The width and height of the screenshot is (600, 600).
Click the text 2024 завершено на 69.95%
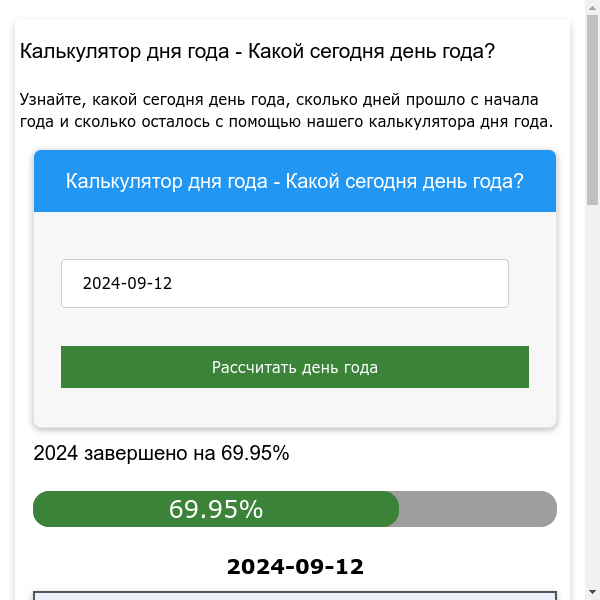[x=161, y=453]
